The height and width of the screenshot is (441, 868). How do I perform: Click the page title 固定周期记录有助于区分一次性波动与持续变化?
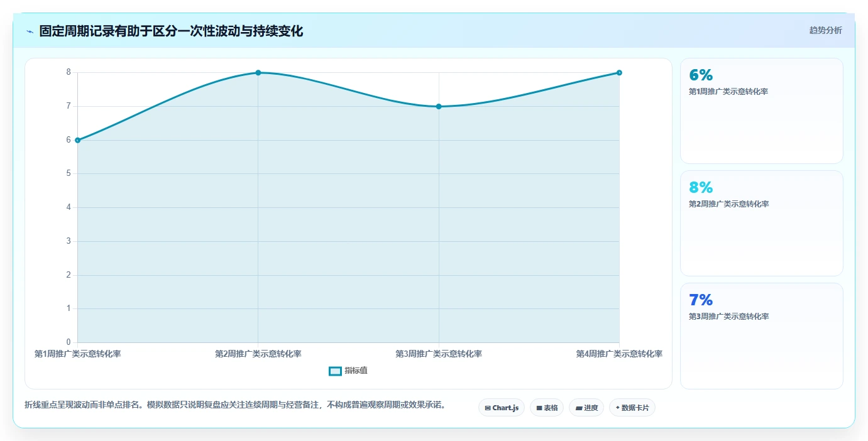pos(171,31)
